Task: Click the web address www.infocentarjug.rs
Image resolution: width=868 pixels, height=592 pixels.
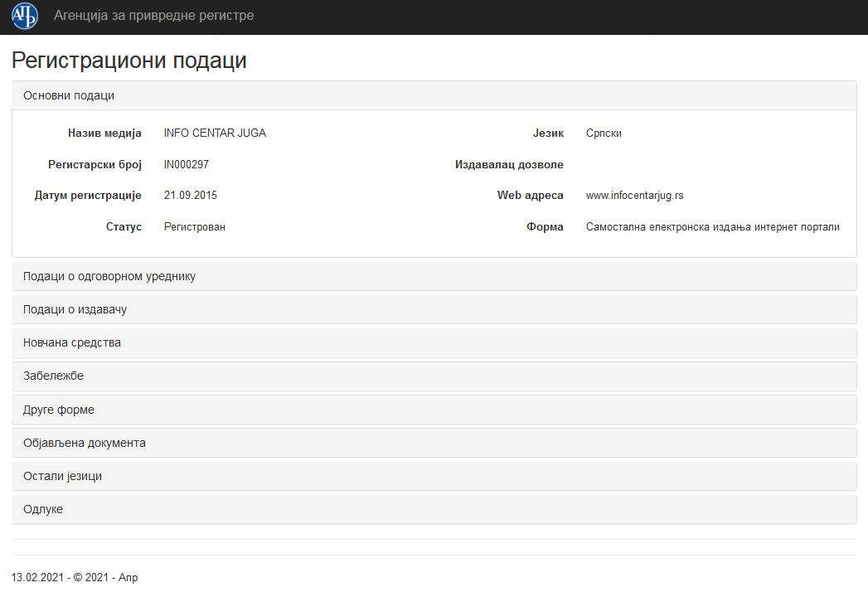Action: [634, 196]
